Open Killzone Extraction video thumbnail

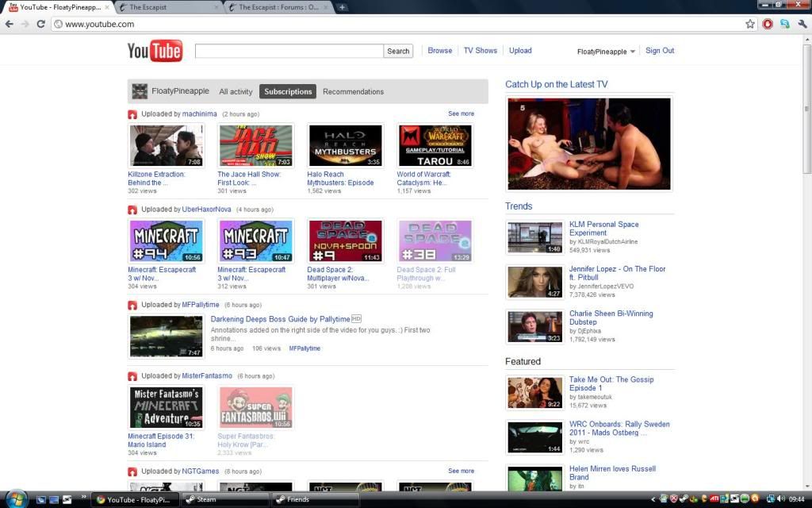(166, 146)
